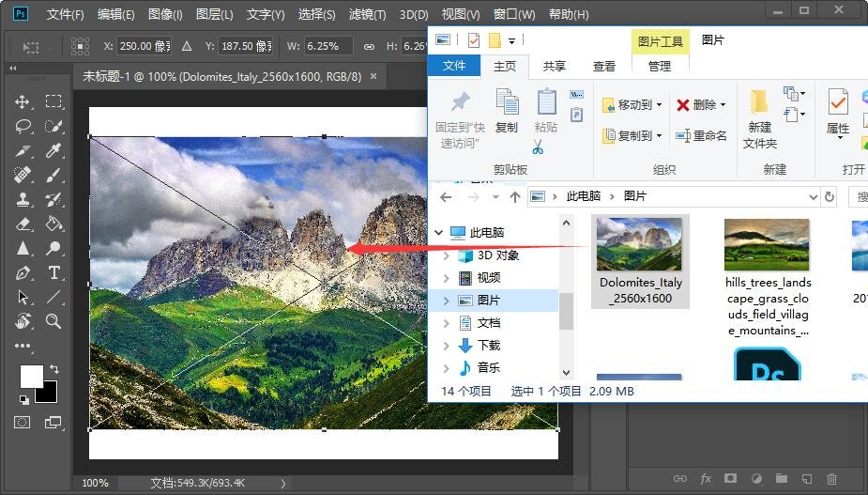Select the Sharpen triangle tool
The image size is (868, 495).
click(x=23, y=248)
